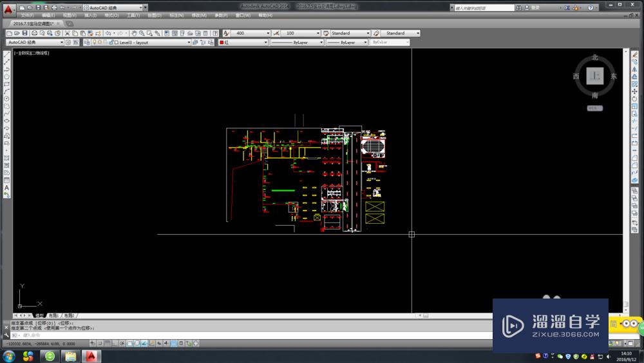
Task: Open Text Style icon beside 400
Action: [x=226, y=34]
